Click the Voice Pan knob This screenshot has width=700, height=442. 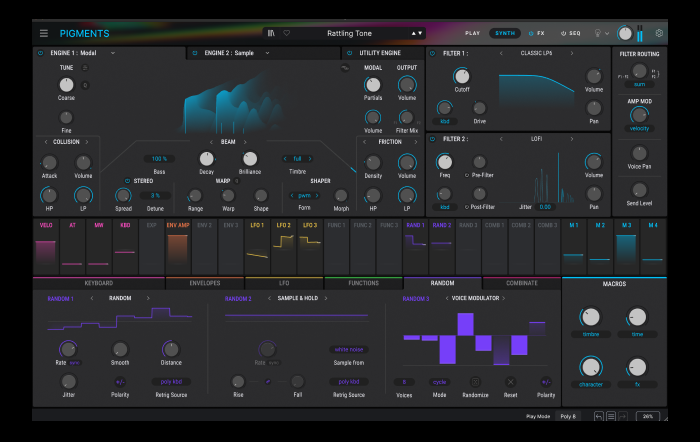(639, 153)
